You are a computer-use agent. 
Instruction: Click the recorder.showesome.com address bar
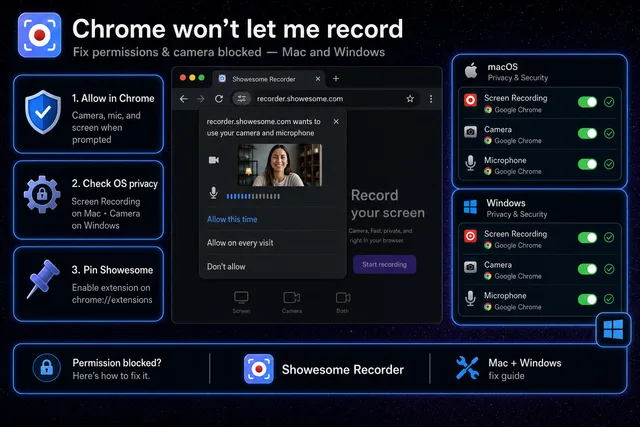325,99
